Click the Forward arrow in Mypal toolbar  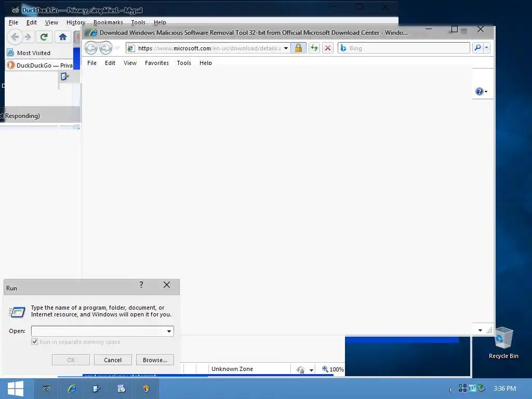pos(28,37)
